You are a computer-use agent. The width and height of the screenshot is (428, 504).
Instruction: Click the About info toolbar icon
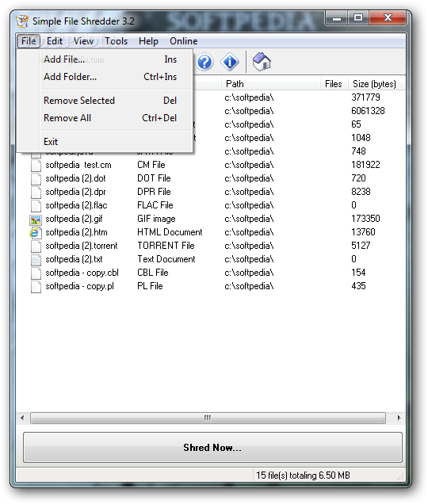(x=230, y=62)
